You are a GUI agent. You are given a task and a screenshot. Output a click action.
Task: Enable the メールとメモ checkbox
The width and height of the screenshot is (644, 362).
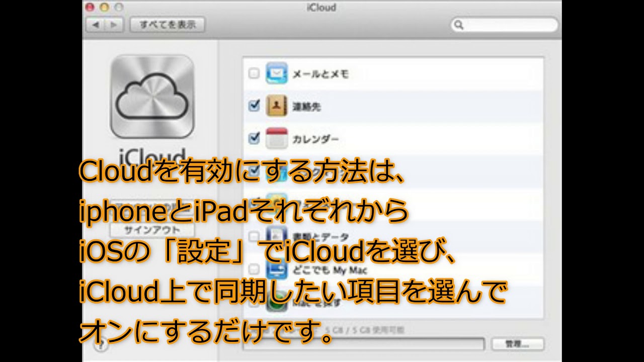pyautogui.click(x=254, y=74)
